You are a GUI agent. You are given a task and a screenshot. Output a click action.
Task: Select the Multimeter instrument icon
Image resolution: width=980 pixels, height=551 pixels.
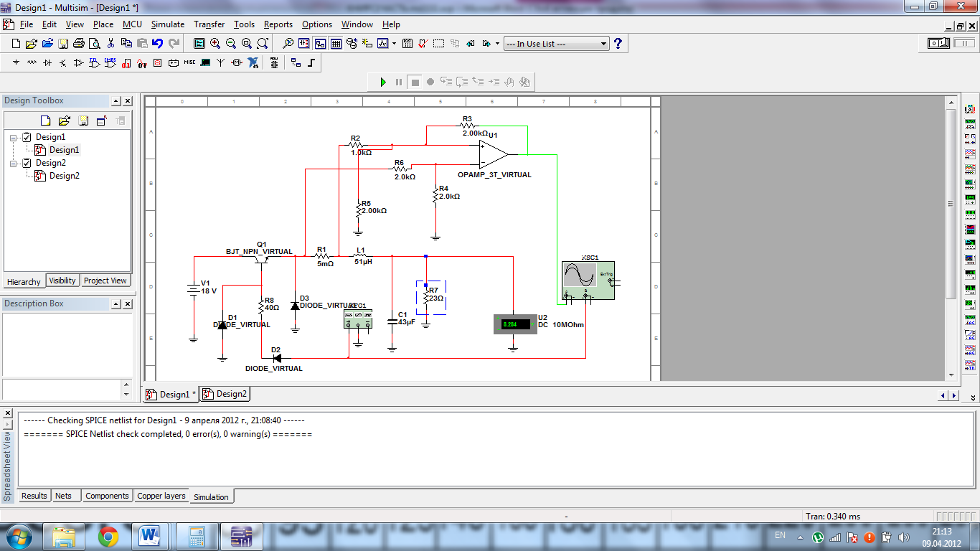tap(970, 109)
